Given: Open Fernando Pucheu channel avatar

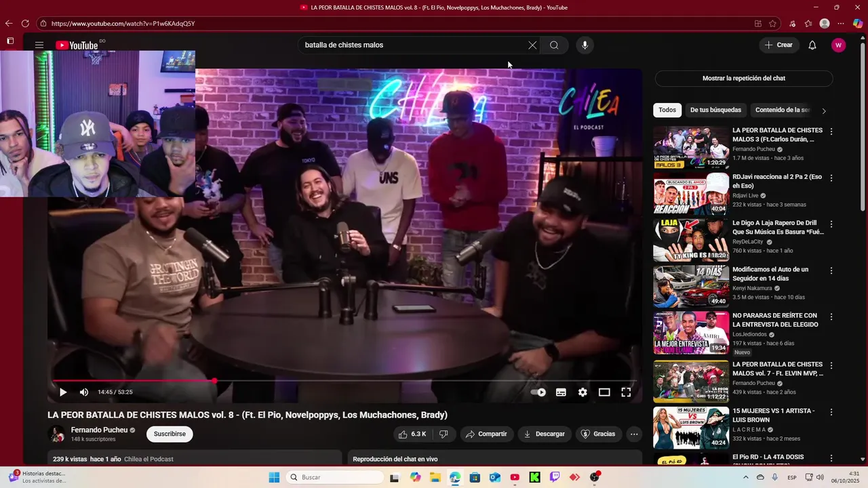Looking at the screenshot, I should coord(57,434).
